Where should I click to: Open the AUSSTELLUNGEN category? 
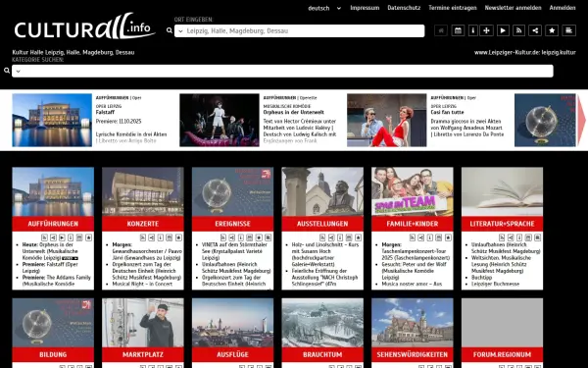pyautogui.click(x=322, y=224)
